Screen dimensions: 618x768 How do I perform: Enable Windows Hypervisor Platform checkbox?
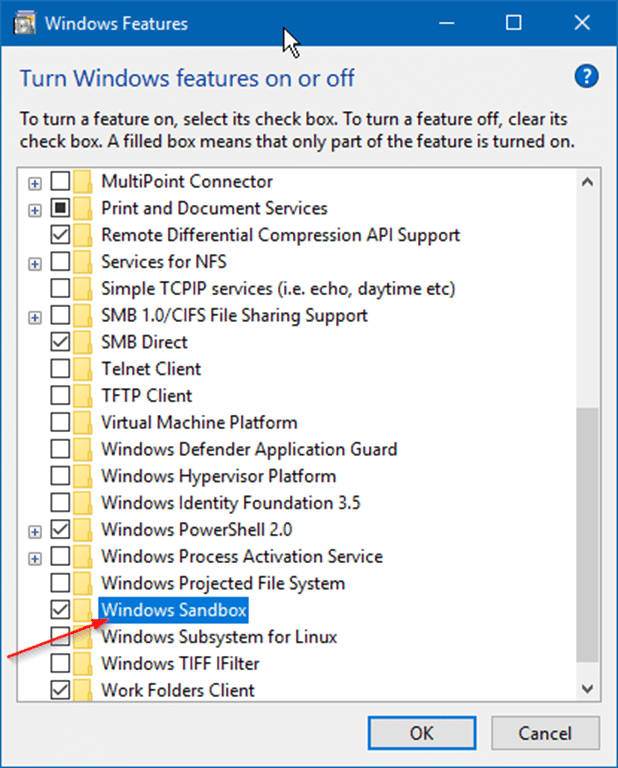(60, 476)
